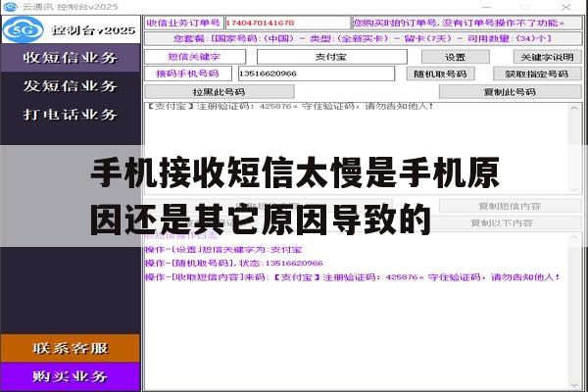Click the log panel scroll down arrow
The height and width of the screenshot is (392, 588).
click(574, 385)
